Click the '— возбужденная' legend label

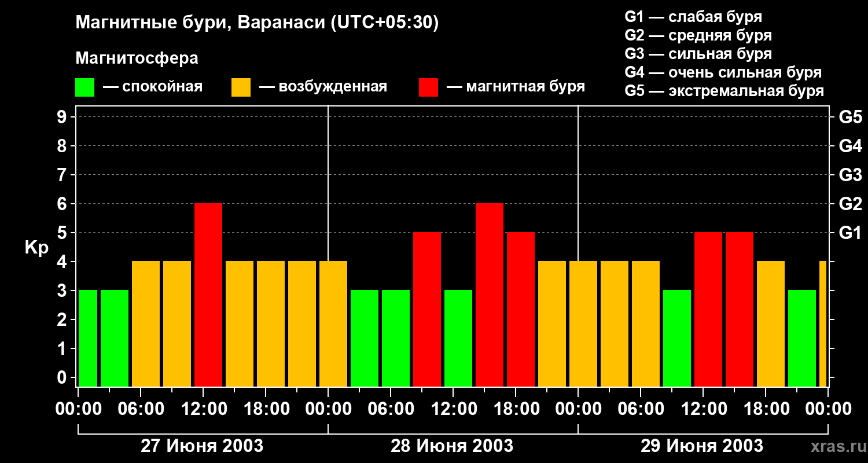coord(323,87)
